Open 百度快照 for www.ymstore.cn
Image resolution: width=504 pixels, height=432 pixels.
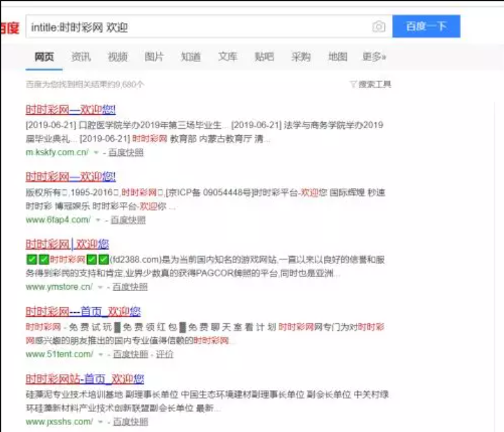130,286
